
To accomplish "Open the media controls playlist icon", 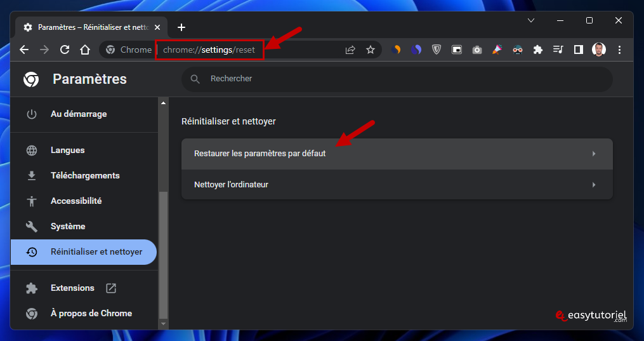I will tap(558, 50).
